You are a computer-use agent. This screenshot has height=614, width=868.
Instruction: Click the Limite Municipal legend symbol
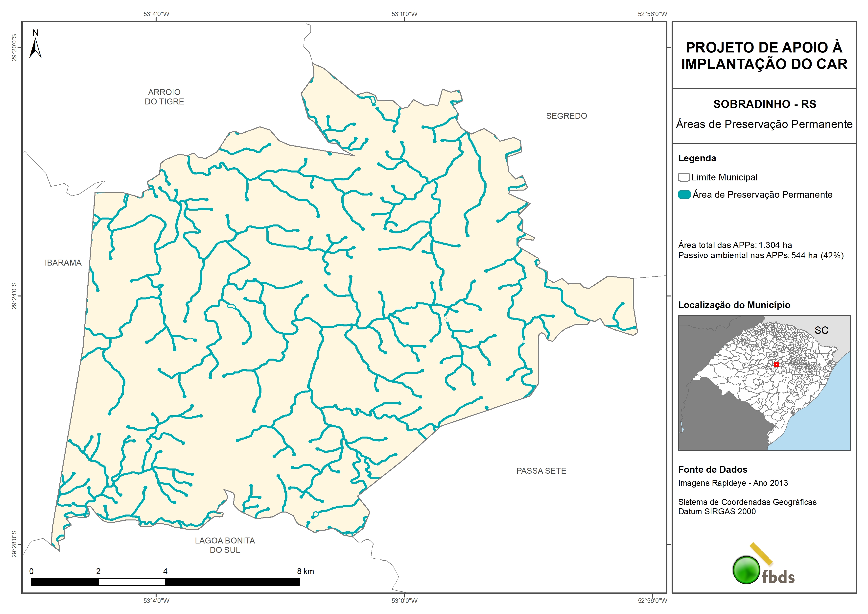coord(683,177)
